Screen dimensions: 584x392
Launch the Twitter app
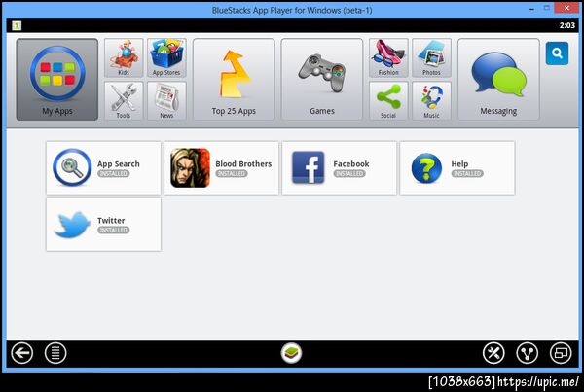(x=103, y=225)
